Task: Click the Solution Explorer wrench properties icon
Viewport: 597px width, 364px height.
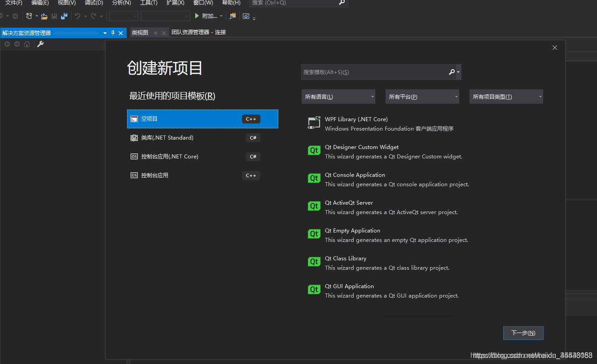Action: coord(40,44)
